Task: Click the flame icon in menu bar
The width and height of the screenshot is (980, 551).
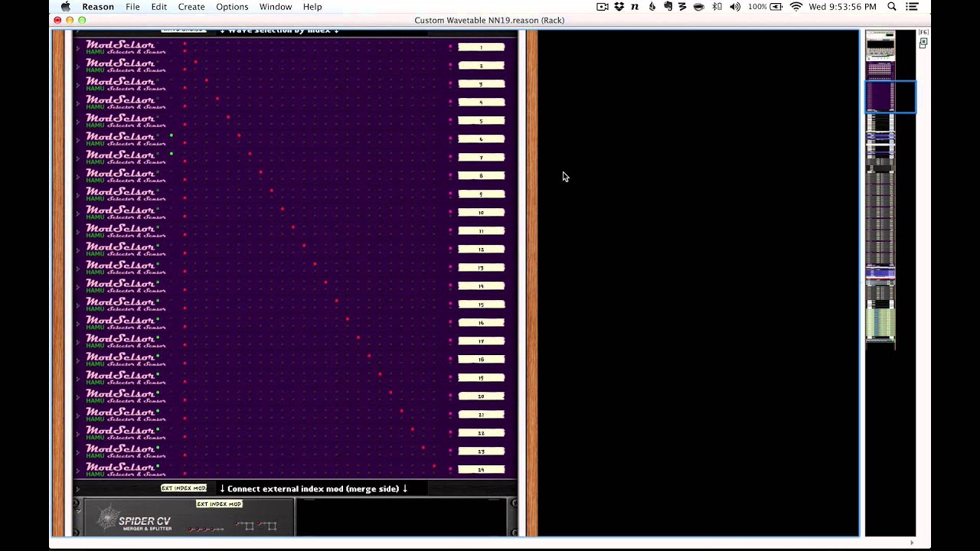Action: [x=652, y=6]
